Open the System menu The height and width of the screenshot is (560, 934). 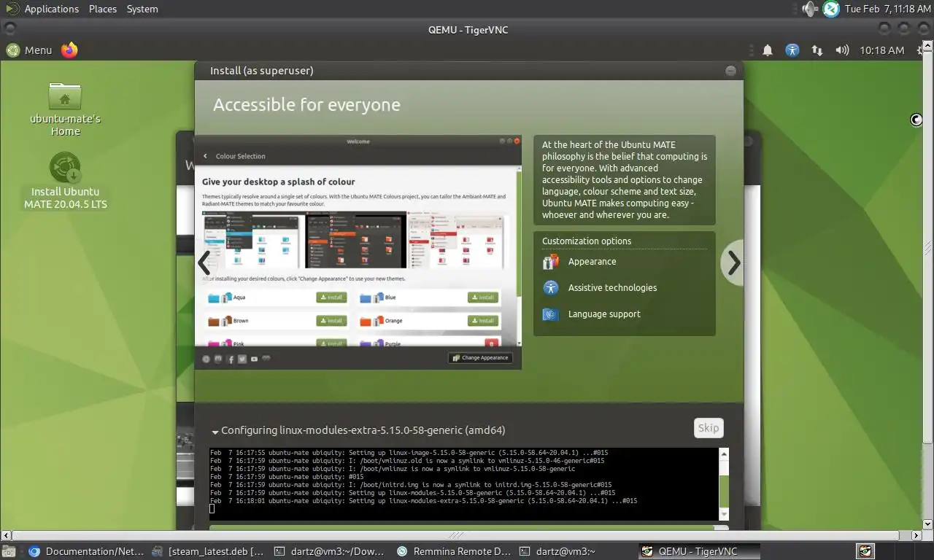[x=142, y=9]
